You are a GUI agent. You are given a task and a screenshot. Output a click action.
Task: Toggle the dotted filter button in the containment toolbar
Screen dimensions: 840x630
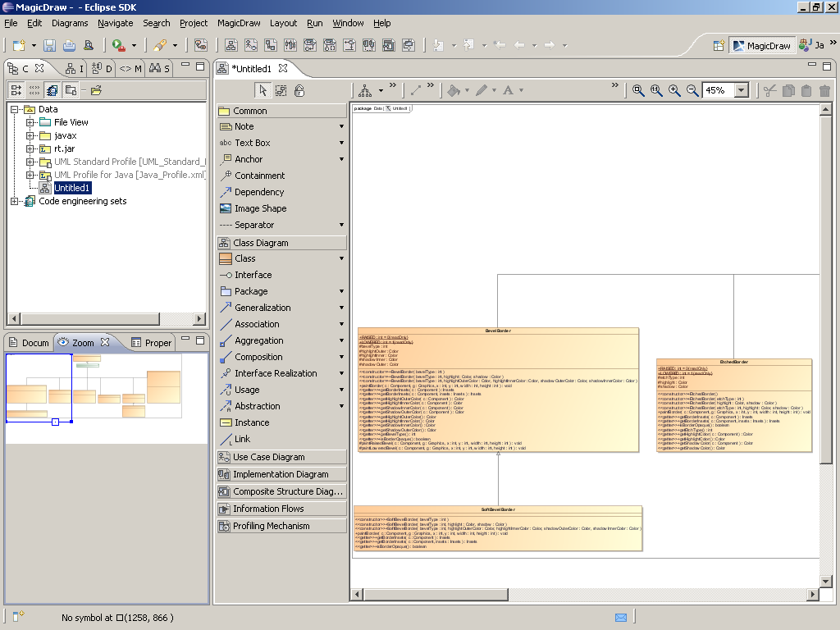(34, 90)
